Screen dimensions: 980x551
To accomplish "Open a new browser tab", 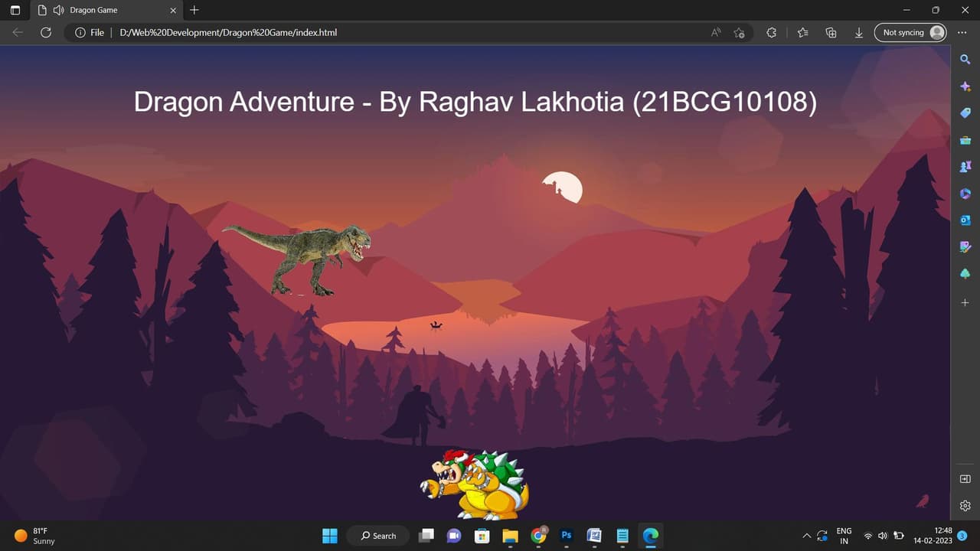I will coord(194,11).
